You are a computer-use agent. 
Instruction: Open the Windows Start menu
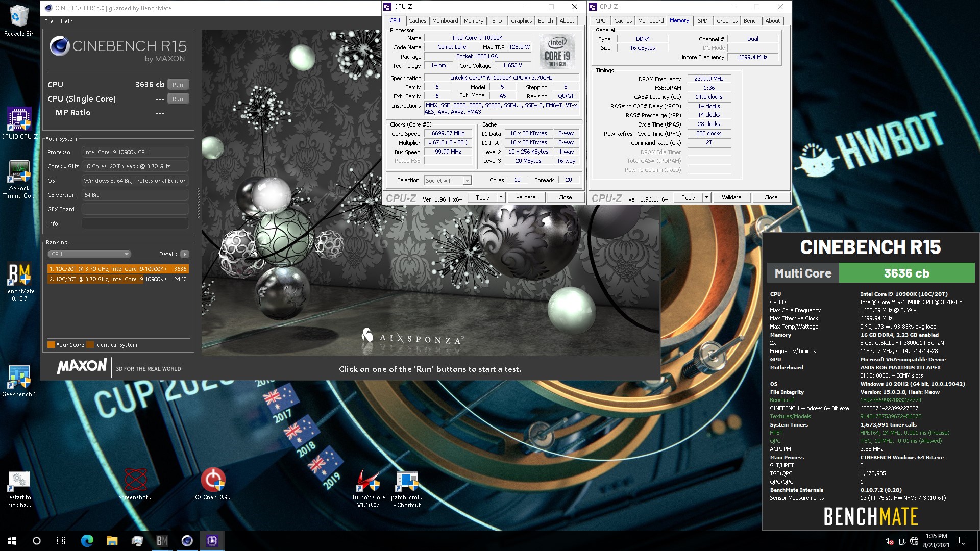pos(12,541)
